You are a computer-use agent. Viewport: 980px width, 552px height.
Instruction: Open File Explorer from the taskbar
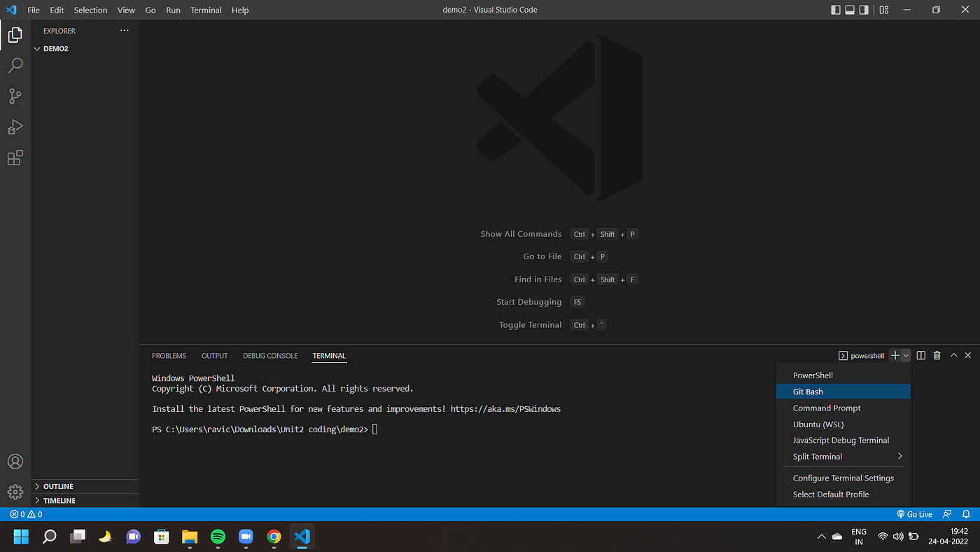(x=190, y=537)
